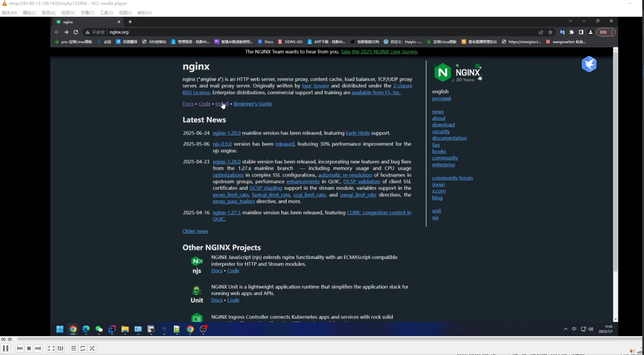Stop the stream playback
Screen dimensions: 644x355
(29, 348)
